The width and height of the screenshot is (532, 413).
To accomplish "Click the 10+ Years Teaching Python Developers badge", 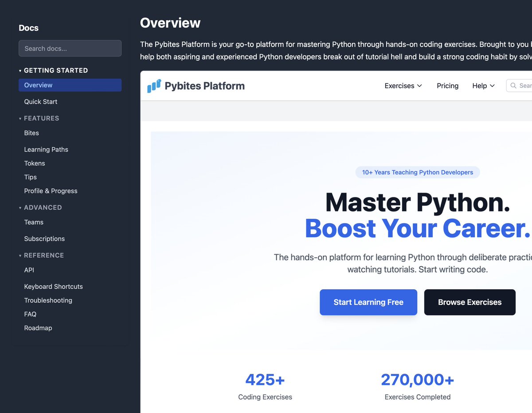I will point(418,172).
